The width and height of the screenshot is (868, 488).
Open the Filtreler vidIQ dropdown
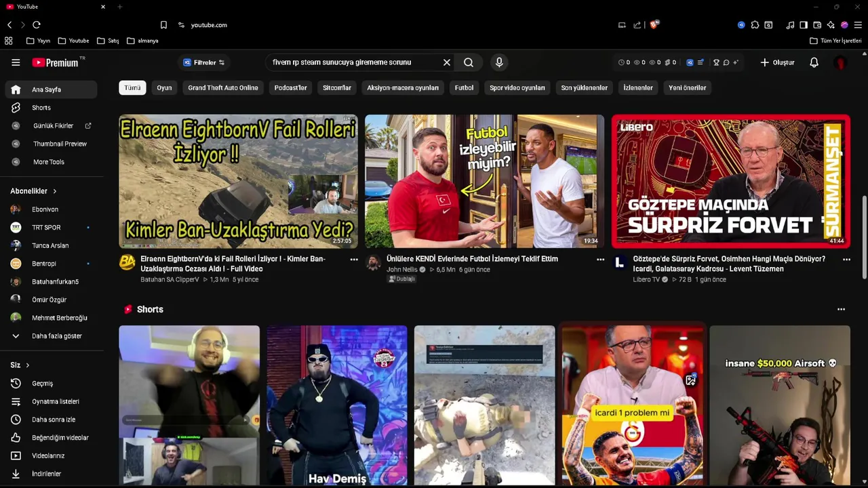pyautogui.click(x=203, y=62)
